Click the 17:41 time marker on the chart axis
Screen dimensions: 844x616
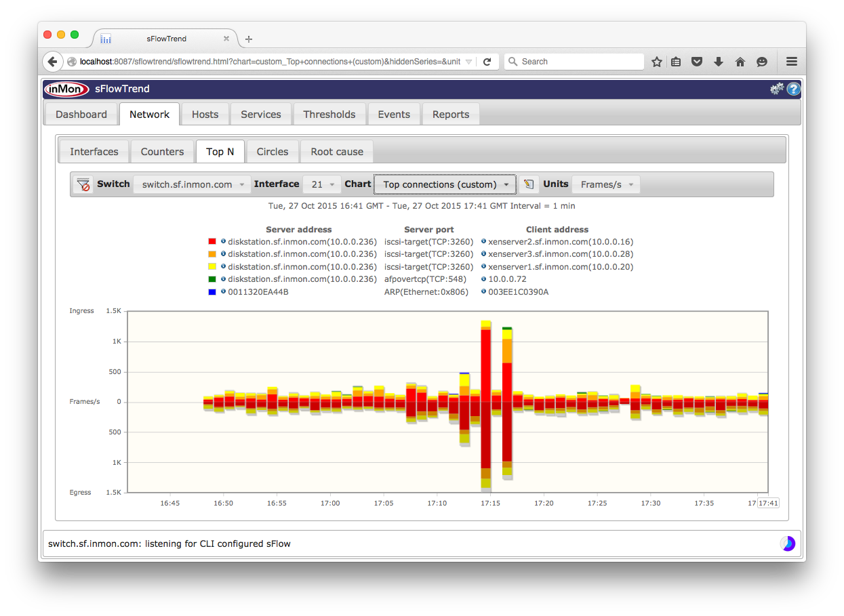click(768, 504)
